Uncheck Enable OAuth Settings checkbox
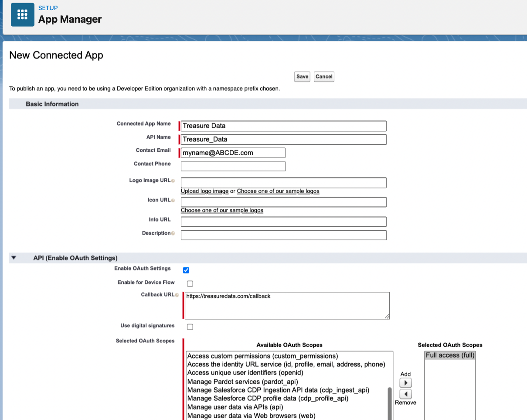The width and height of the screenshot is (527, 420). point(186,270)
